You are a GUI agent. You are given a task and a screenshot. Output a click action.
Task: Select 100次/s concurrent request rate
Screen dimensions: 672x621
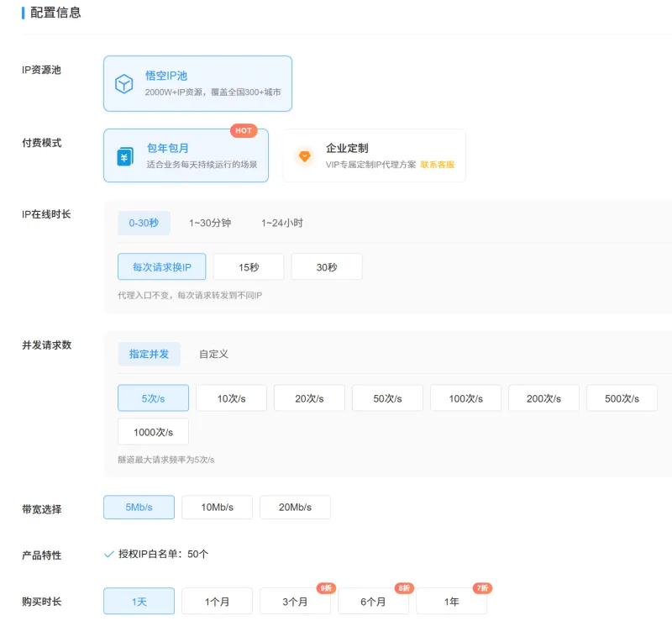465,398
